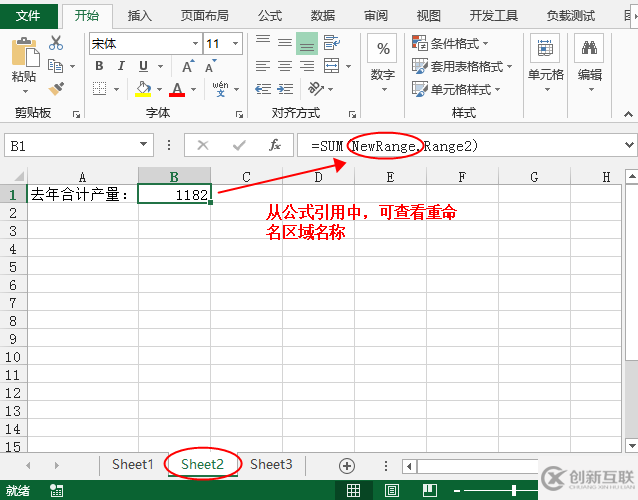Open the 单元格 cells group
Screen dimensions: 638x500
pyautogui.click(x=545, y=64)
